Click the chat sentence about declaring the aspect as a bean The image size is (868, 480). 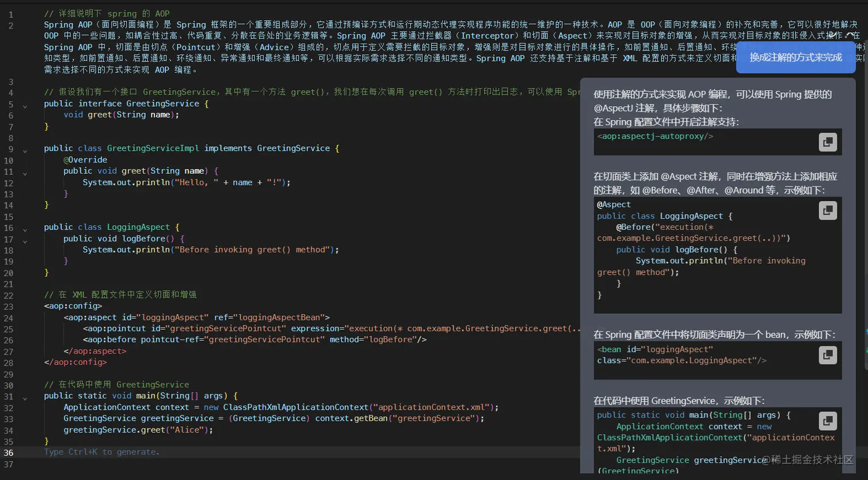click(714, 334)
